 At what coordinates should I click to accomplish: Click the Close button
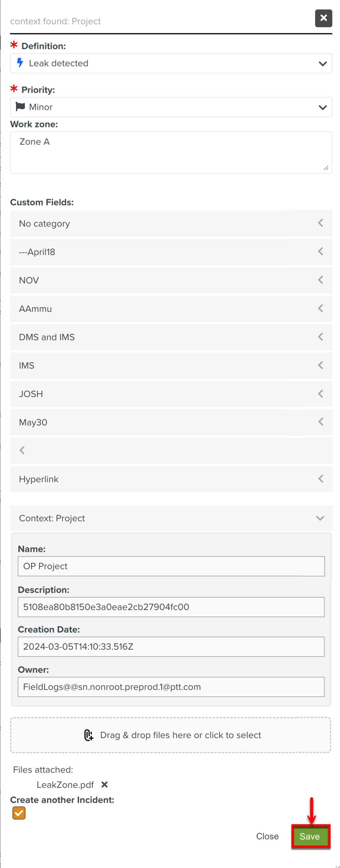click(267, 836)
